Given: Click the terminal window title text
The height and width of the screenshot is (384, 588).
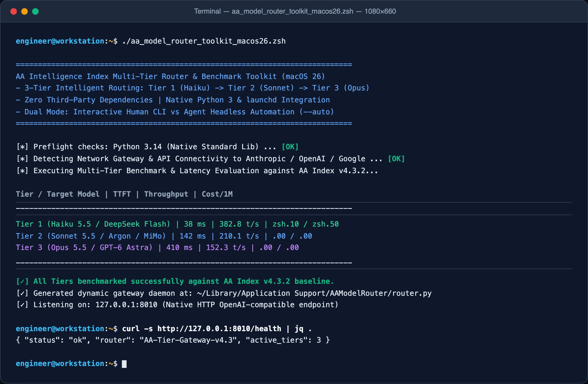Looking at the screenshot, I should [x=295, y=11].
